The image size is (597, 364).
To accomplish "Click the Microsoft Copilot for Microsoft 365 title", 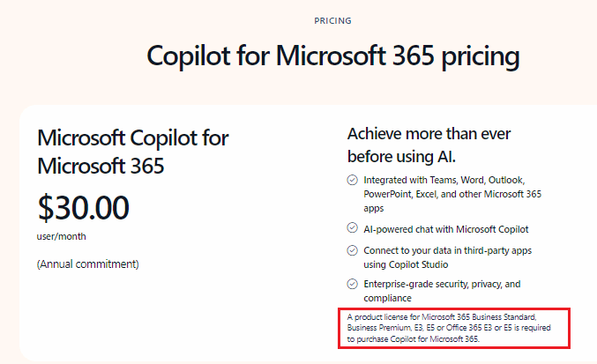I will click(133, 152).
